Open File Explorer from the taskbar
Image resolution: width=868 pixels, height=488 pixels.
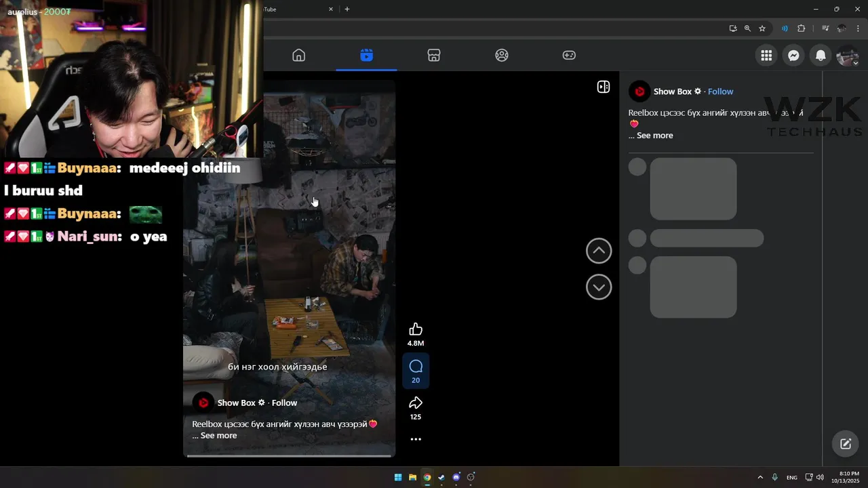click(x=412, y=477)
